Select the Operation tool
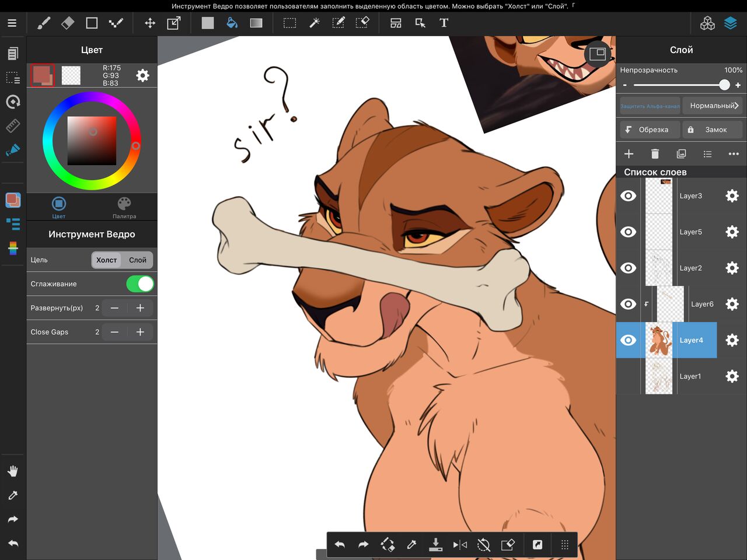Screen dimensions: 747x560 pos(420,23)
